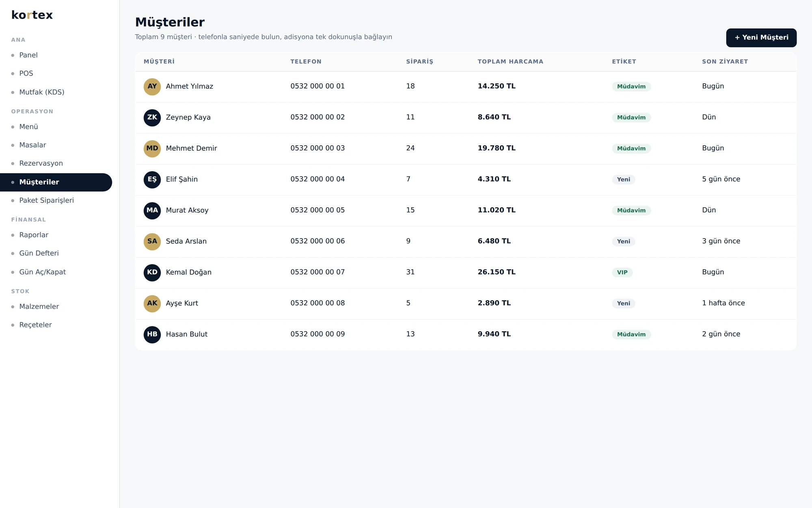The width and height of the screenshot is (812, 508).
Task: Click the VIP tag on Kemal Doğan
Action: click(622, 272)
